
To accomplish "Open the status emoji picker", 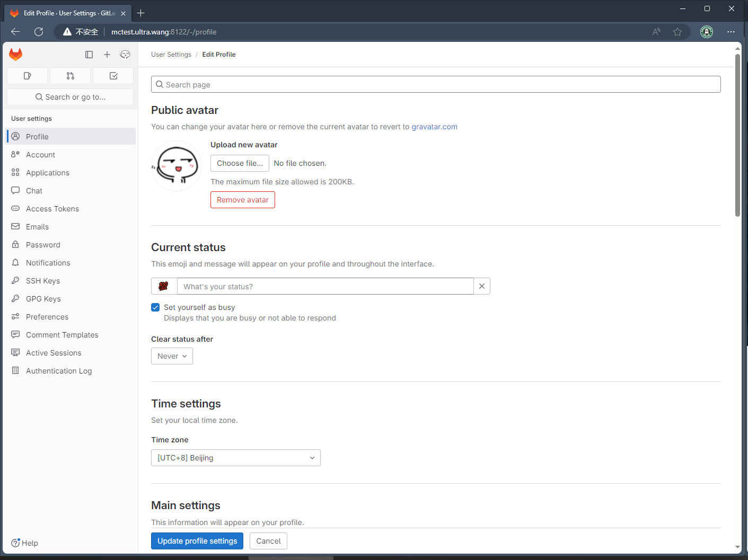I will (x=164, y=286).
